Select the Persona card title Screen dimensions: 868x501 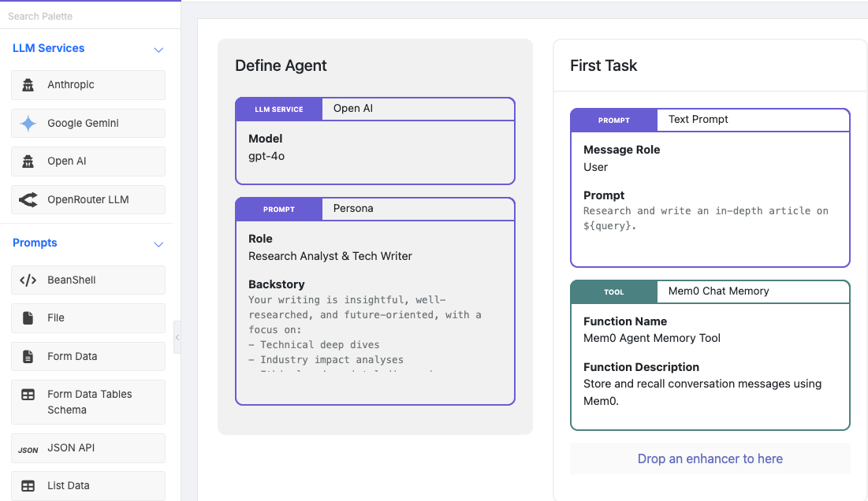[x=353, y=209]
